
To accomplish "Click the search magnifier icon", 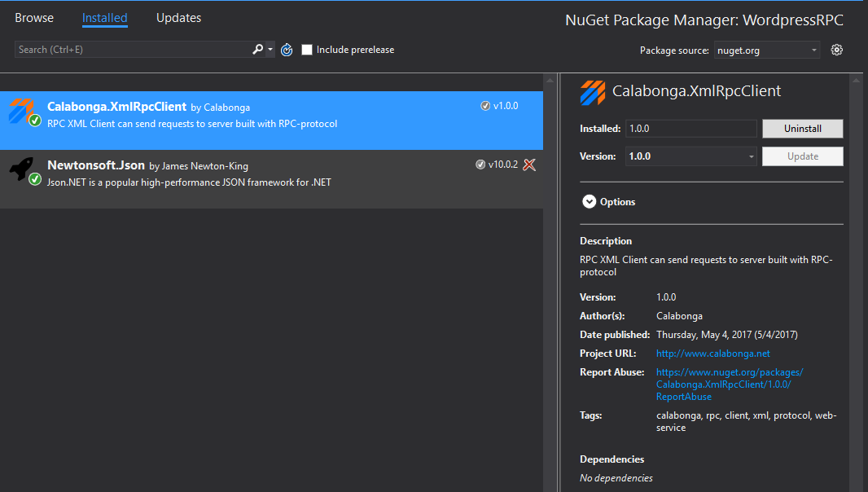I will [257, 50].
